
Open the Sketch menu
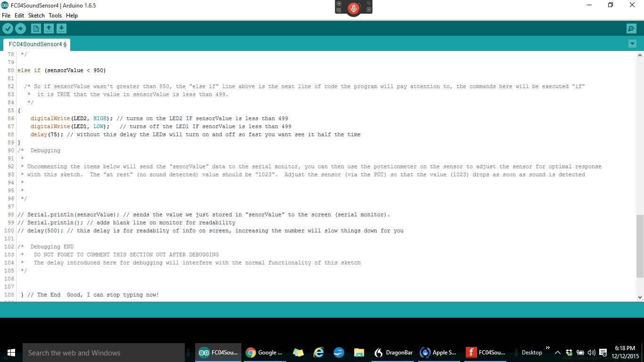coord(36,15)
